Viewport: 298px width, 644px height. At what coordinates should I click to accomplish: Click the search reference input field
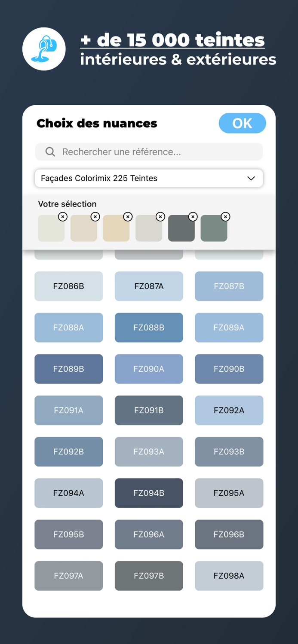tap(159, 152)
